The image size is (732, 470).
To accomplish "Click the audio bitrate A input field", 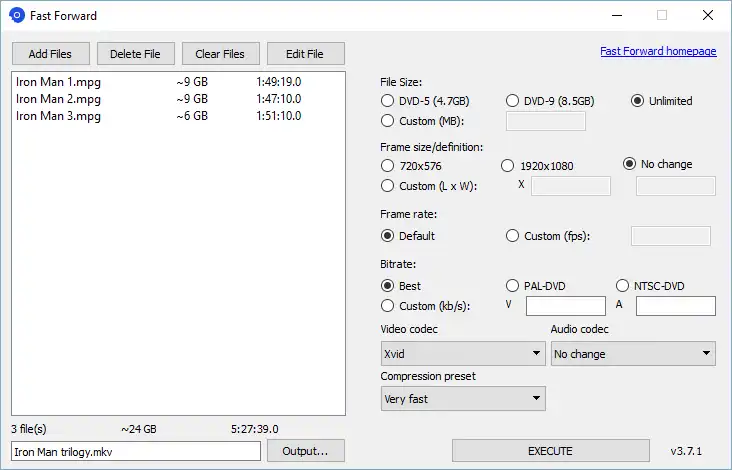I will 676,306.
